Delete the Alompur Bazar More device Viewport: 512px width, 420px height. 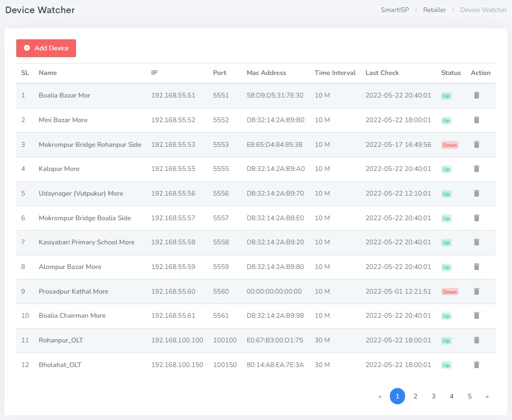(x=476, y=267)
